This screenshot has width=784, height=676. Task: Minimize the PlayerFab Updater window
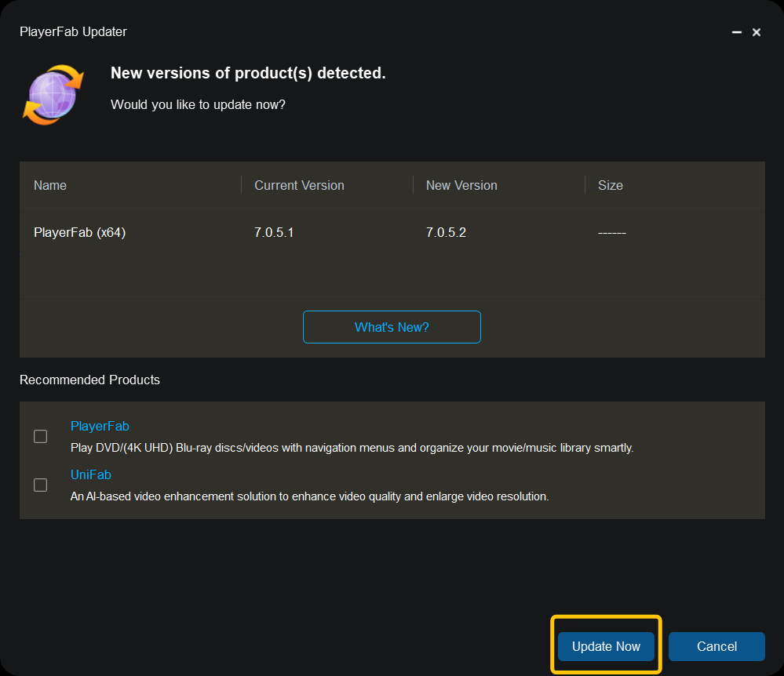[736, 32]
